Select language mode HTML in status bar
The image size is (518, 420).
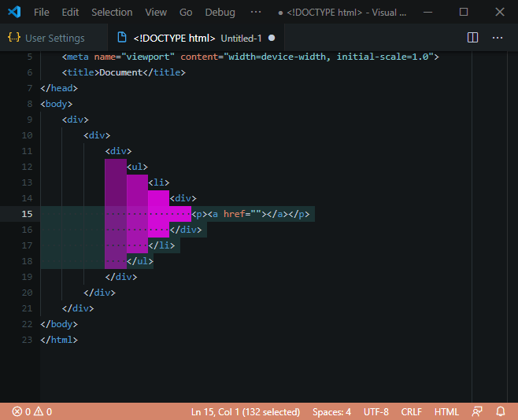446,412
